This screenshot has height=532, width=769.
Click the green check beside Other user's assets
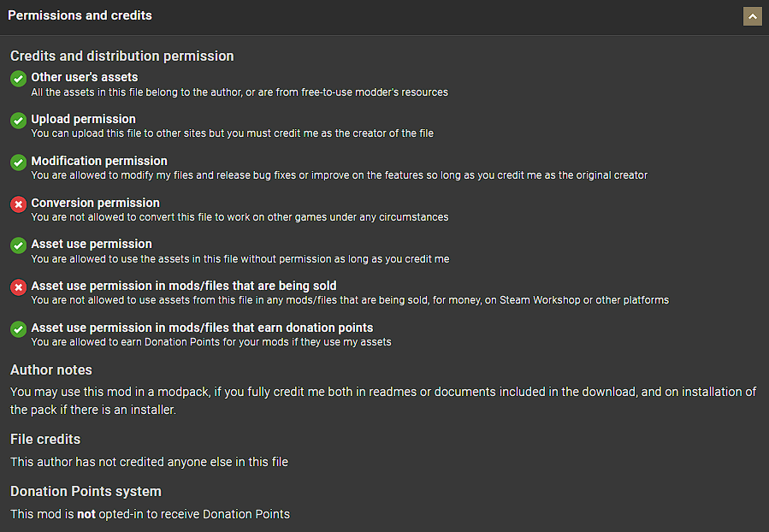point(18,79)
